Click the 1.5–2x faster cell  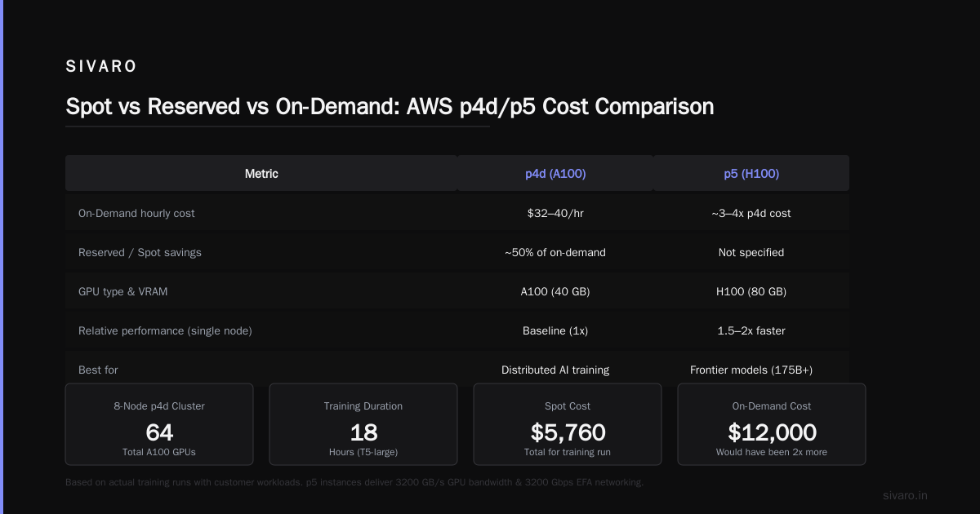tap(751, 330)
